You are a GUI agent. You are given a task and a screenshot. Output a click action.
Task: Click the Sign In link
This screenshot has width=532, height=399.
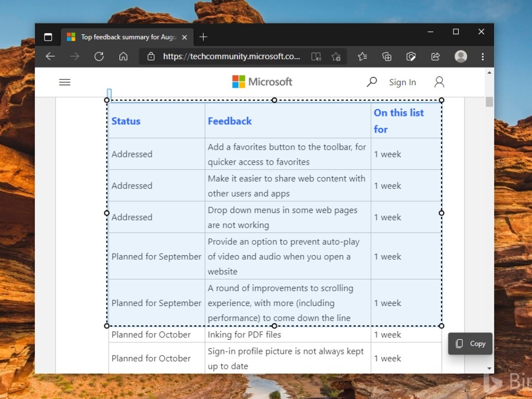tap(402, 82)
